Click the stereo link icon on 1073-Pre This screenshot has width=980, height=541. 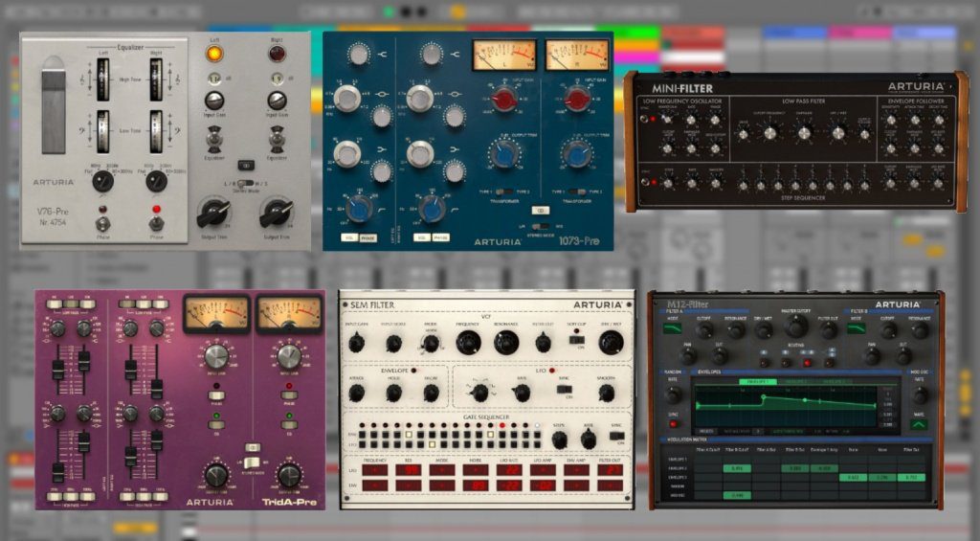(540, 211)
